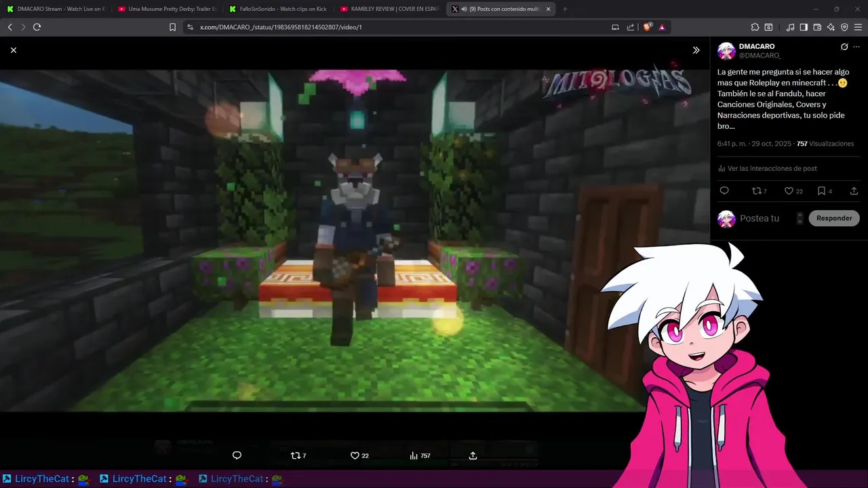868x488 pixels.
Task: Reply via comment icon under the video
Action: tap(237, 455)
